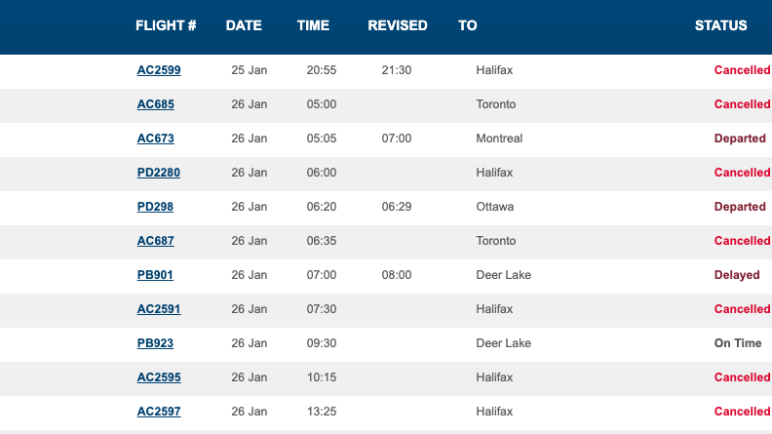Click On Time status for PB923
The width and height of the screenshot is (772, 434).
tap(738, 343)
